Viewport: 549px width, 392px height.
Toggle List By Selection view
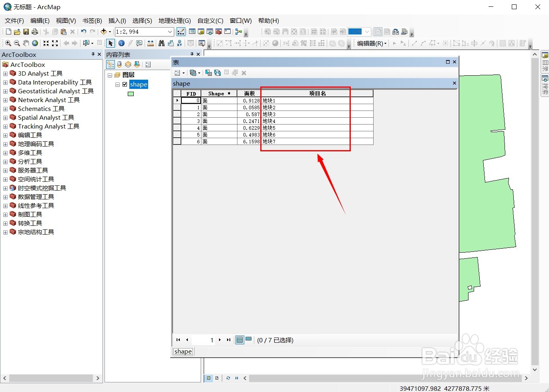coord(137,64)
